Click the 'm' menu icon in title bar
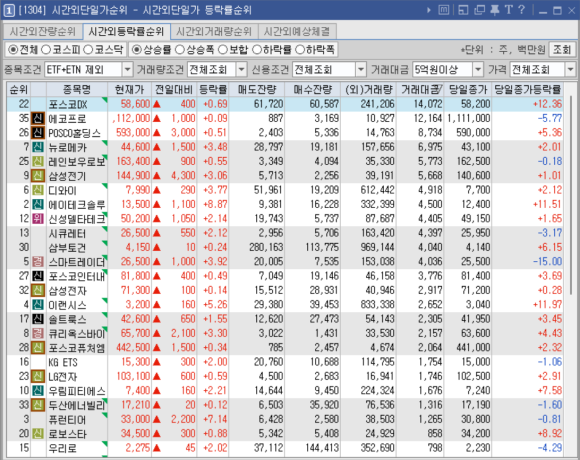Viewport: 580px width, 460px height. pyautogui.click(x=444, y=10)
